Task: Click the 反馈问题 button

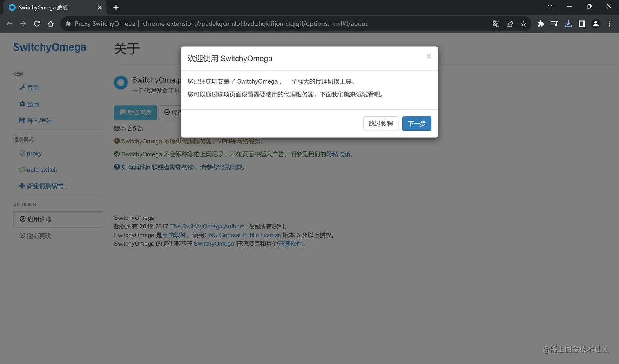Action: [x=135, y=113]
